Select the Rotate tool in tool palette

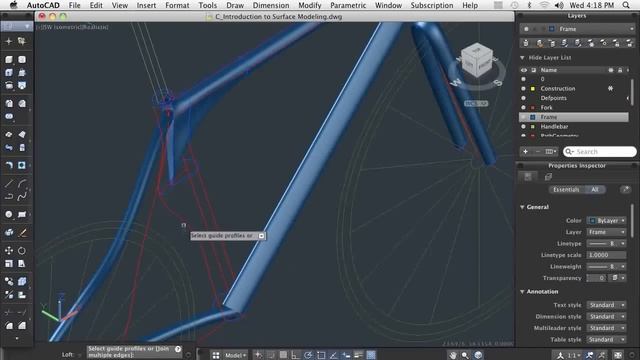tap(22, 250)
